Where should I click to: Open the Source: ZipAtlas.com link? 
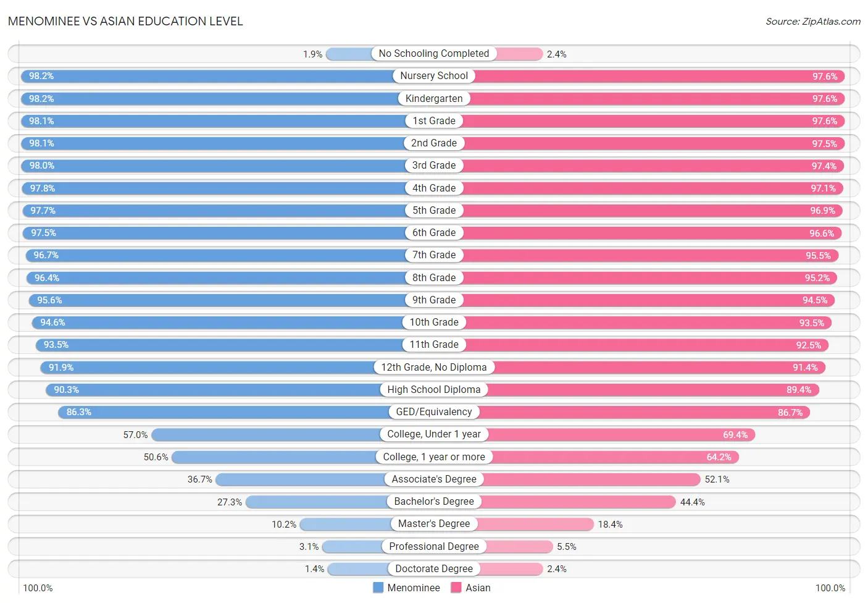pos(812,22)
